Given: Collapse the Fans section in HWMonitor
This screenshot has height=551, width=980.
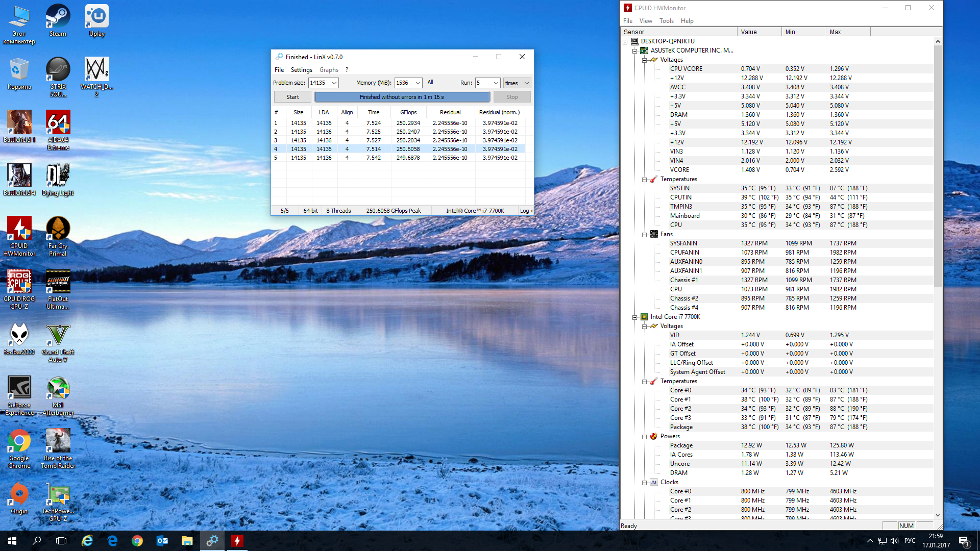Looking at the screenshot, I should [645, 235].
